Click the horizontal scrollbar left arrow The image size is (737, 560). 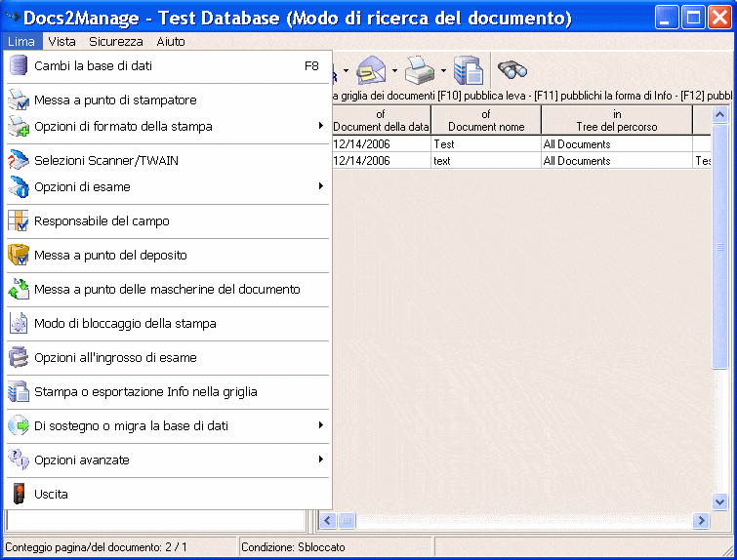pyautogui.click(x=328, y=521)
